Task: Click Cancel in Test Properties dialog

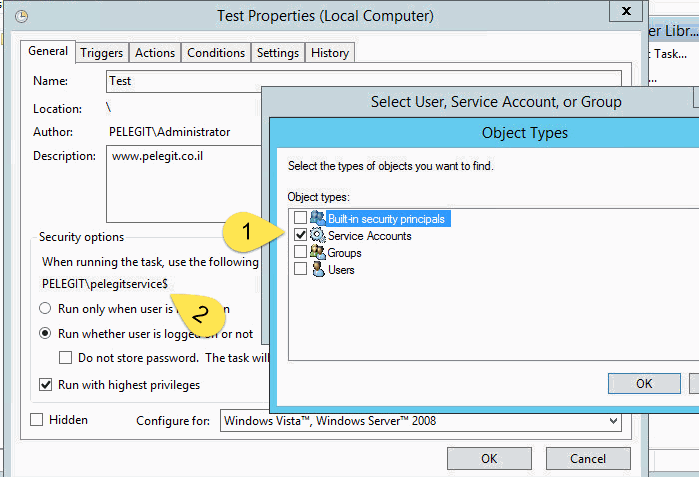Action: point(588,459)
